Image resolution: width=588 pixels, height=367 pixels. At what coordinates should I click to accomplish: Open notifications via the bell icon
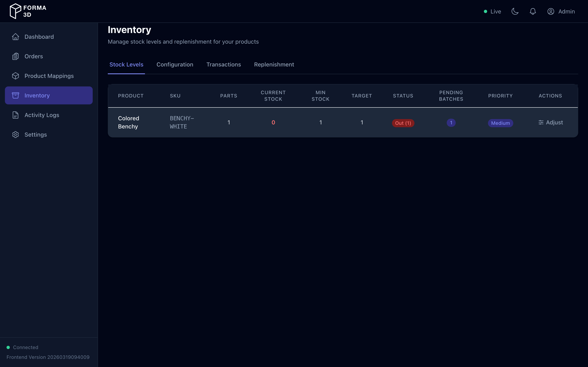[533, 11]
